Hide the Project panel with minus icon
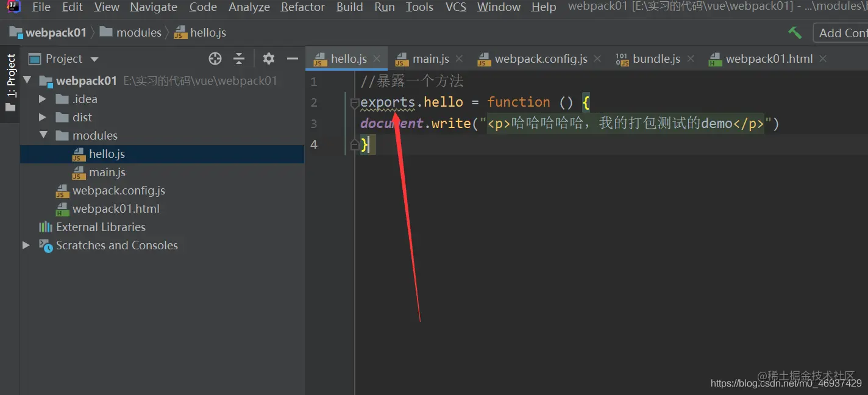 pos(293,59)
